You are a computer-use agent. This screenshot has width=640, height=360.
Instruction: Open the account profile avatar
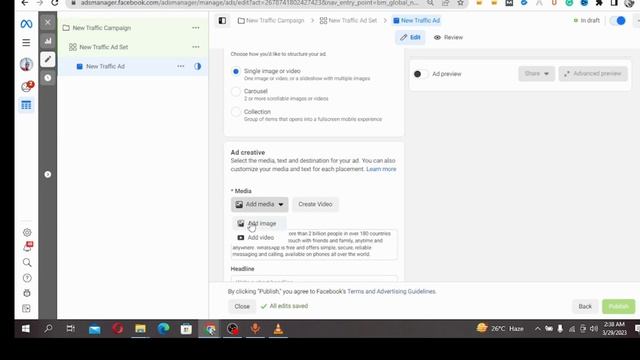pos(26,64)
